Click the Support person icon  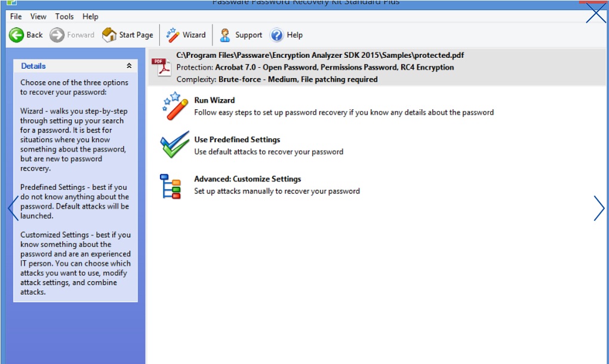click(x=225, y=35)
